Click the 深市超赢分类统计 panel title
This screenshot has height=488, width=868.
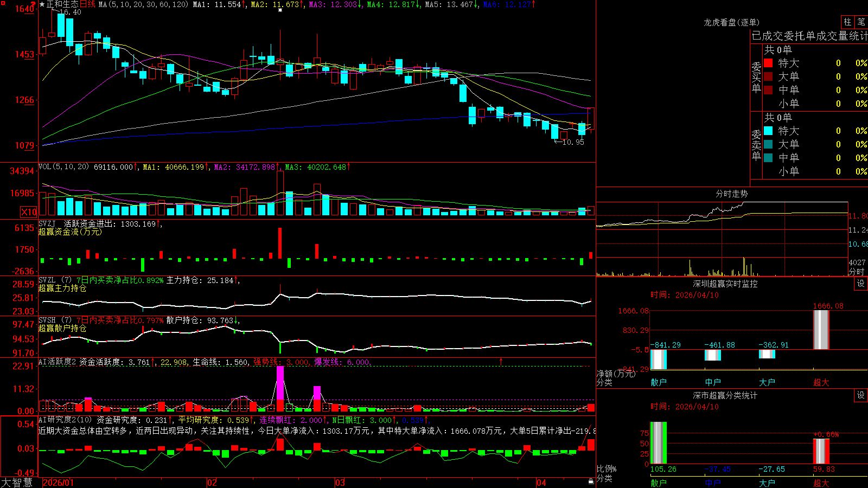725,395
